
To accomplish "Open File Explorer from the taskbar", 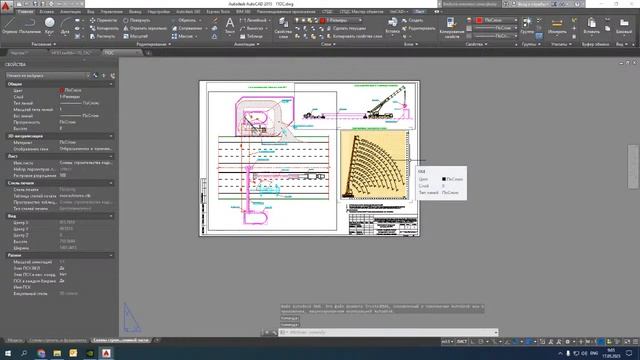I will [57, 353].
